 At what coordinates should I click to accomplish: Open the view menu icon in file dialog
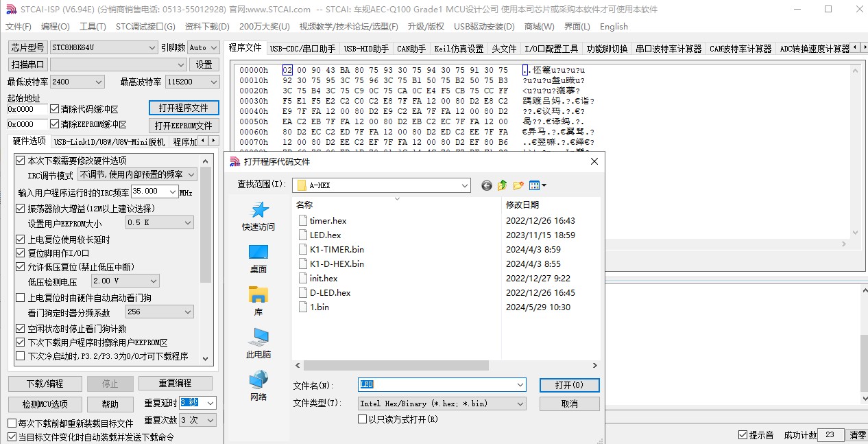pyautogui.click(x=538, y=185)
